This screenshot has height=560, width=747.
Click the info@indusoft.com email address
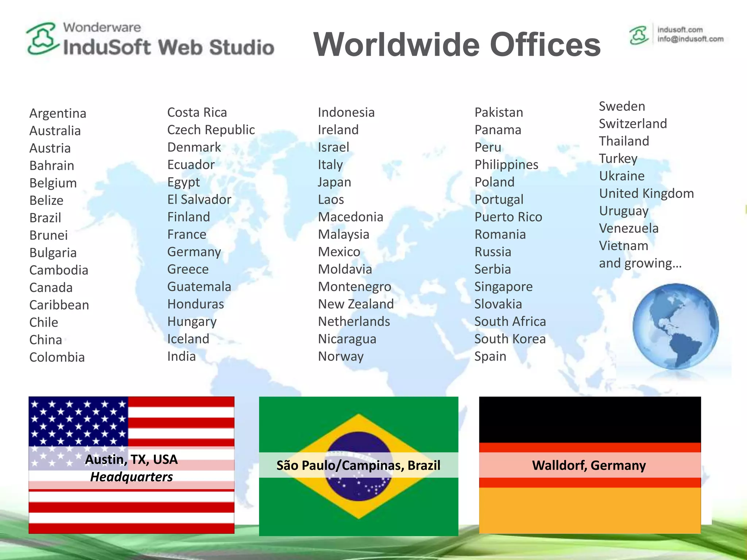(x=690, y=39)
